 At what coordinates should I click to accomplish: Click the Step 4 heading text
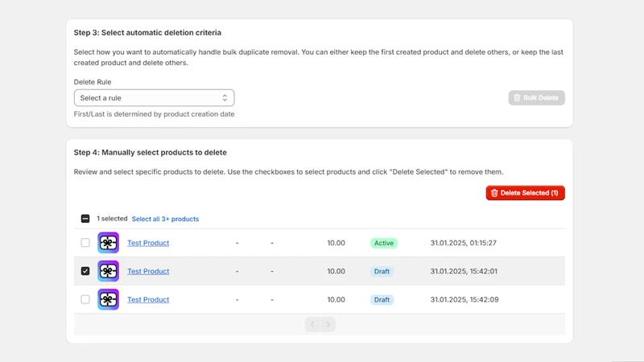(151, 152)
